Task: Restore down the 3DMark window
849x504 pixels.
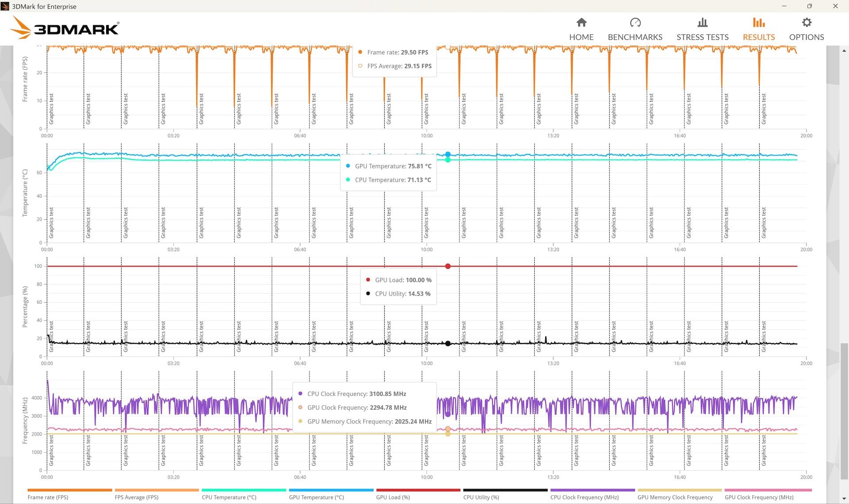Action: 810,6
